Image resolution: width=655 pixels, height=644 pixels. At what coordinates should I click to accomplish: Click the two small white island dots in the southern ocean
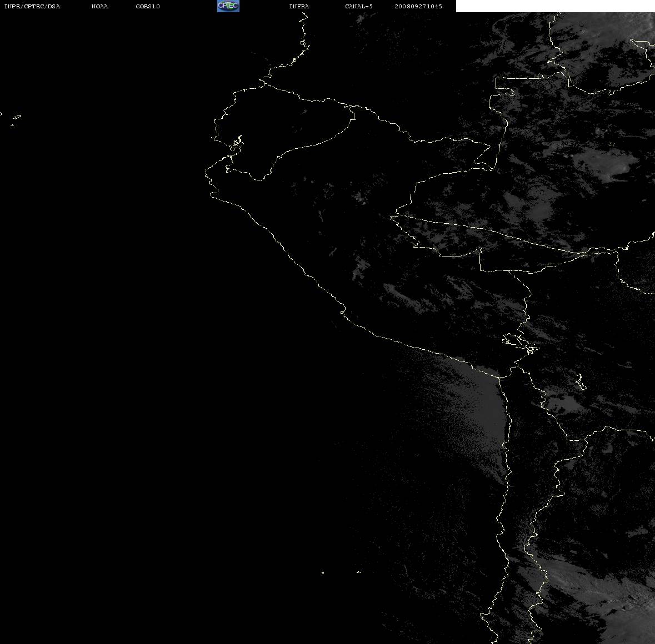pos(341,572)
